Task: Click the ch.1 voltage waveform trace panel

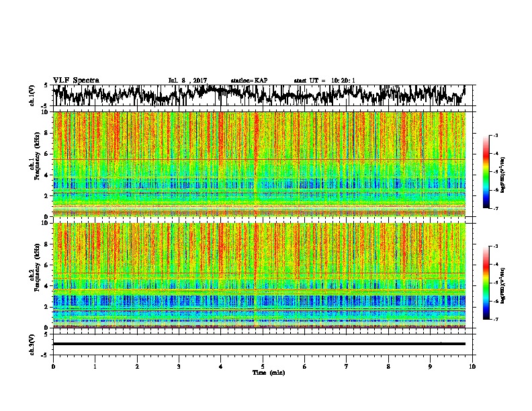Action: tap(262, 95)
